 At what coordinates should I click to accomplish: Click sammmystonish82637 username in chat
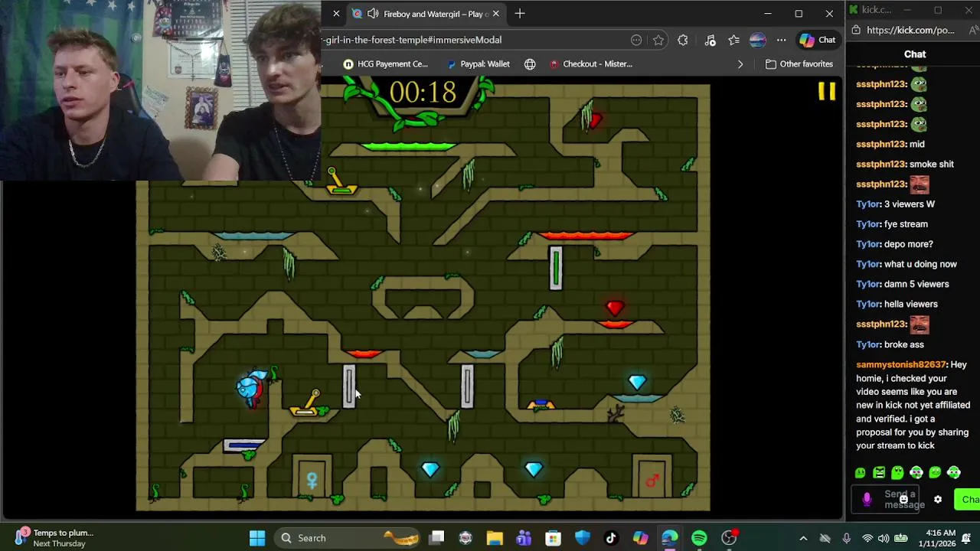tap(901, 365)
